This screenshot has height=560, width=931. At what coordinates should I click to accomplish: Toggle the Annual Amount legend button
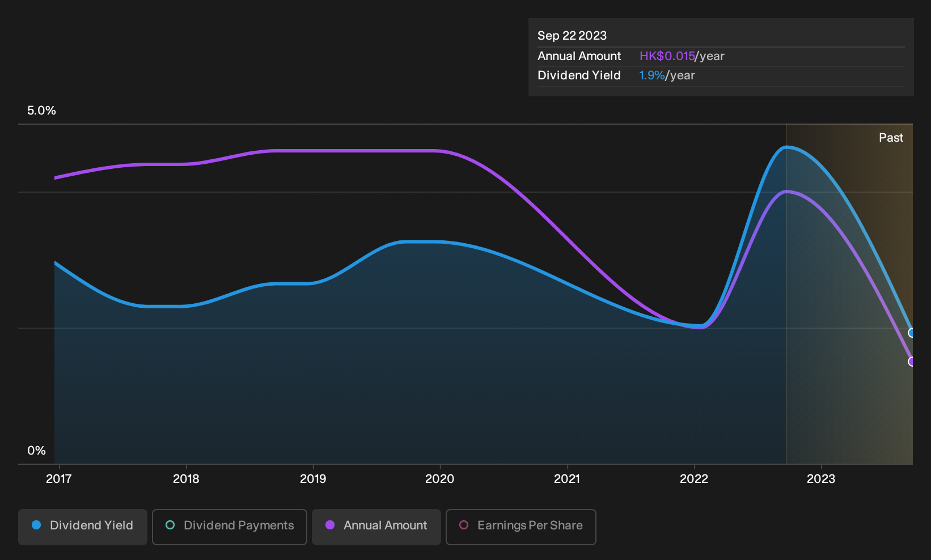tap(376, 527)
